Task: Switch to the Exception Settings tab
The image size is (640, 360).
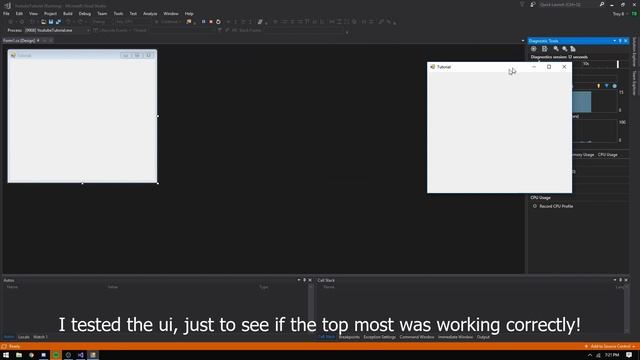Action: pyautogui.click(x=380, y=337)
